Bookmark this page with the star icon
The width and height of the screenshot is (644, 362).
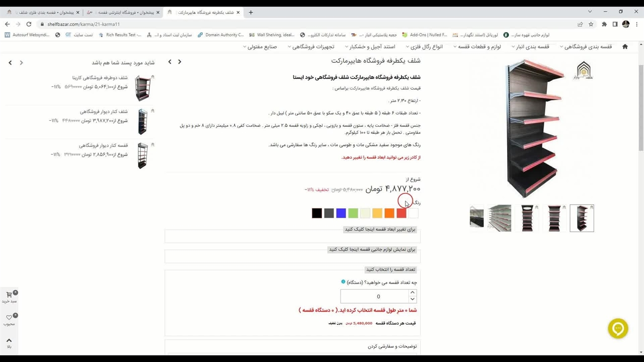(591, 24)
